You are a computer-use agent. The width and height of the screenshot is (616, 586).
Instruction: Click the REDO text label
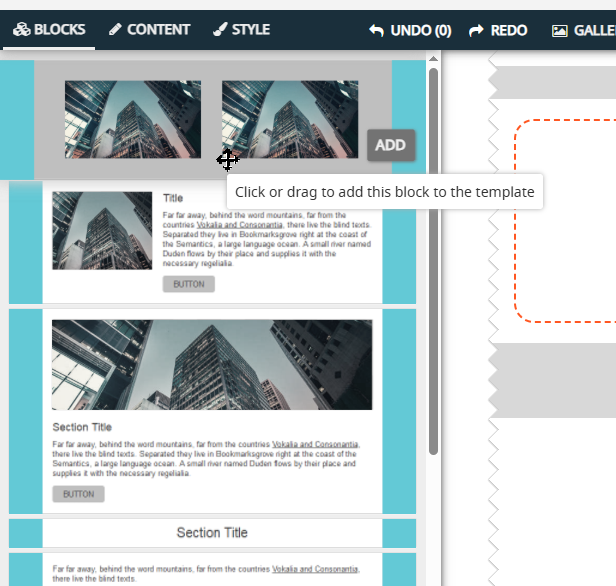coord(509,30)
